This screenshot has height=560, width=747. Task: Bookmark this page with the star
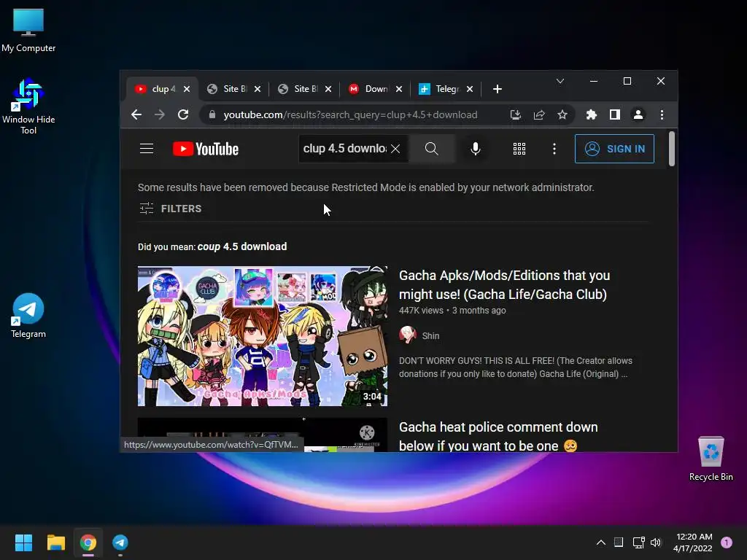point(562,114)
